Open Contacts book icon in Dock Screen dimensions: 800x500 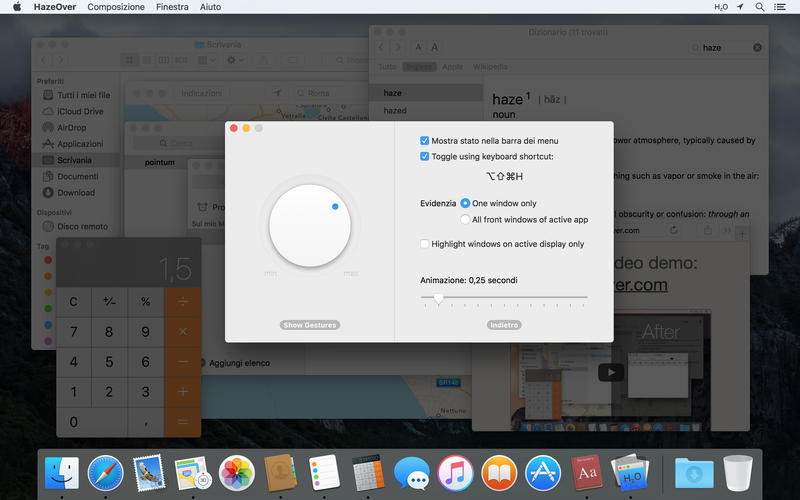tap(280, 473)
